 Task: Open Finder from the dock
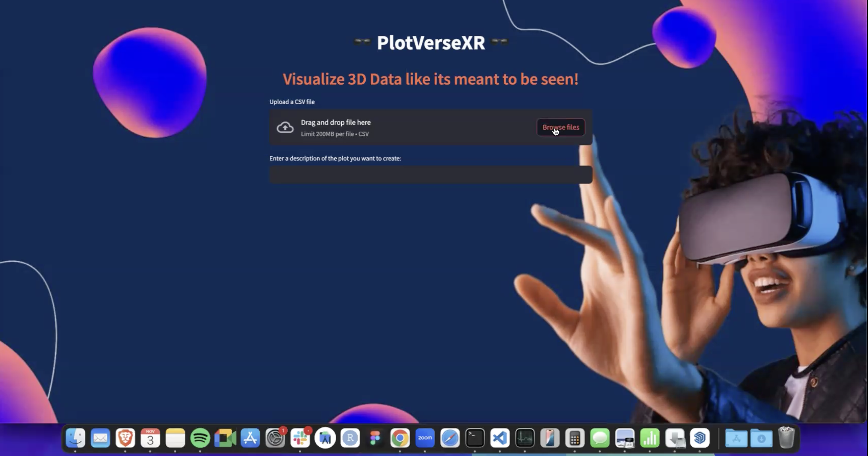click(75, 438)
